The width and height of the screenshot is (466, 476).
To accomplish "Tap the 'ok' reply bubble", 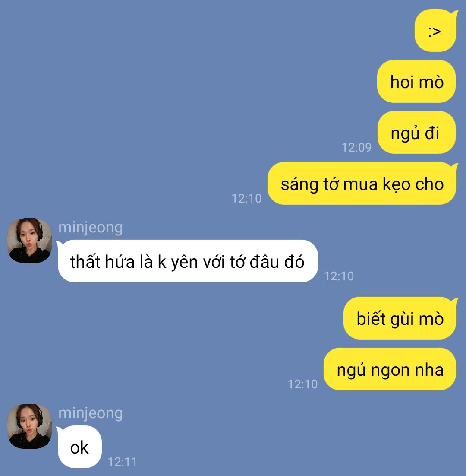I will coord(79,447).
